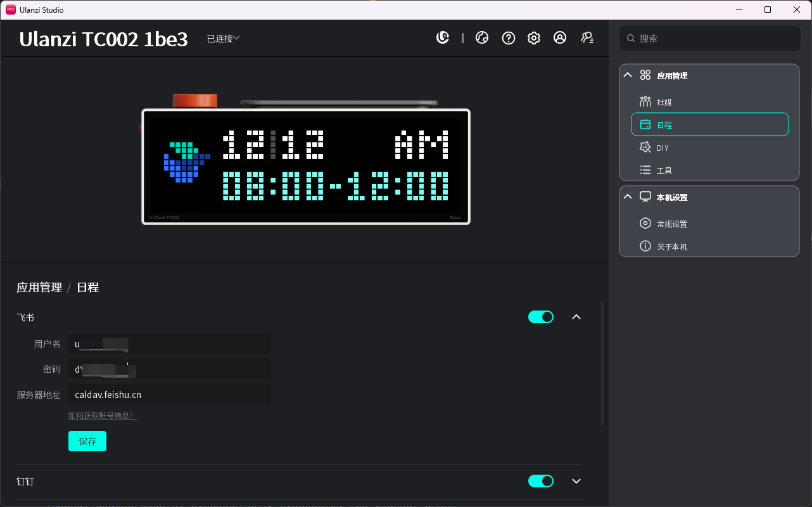Open the 如何获取账号信息? link

103,416
